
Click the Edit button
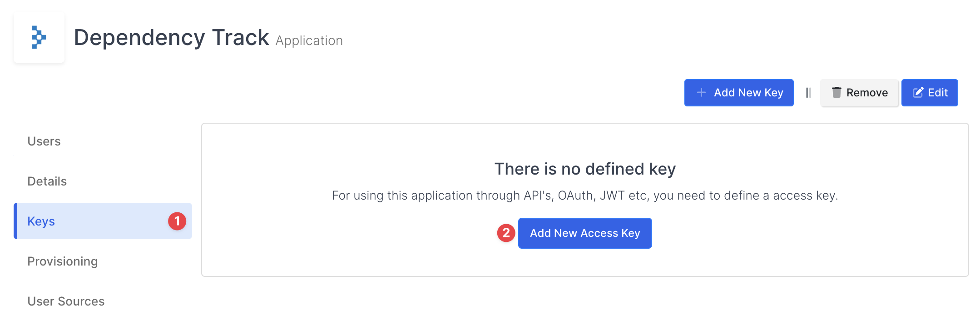tap(929, 92)
